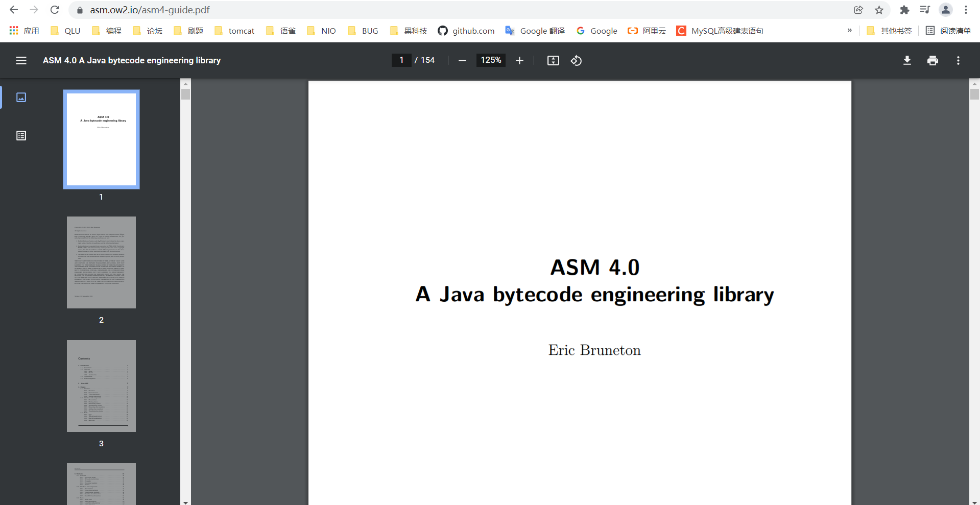980x505 pixels.
Task: Select page 3 thumbnail
Action: click(x=101, y=386)
